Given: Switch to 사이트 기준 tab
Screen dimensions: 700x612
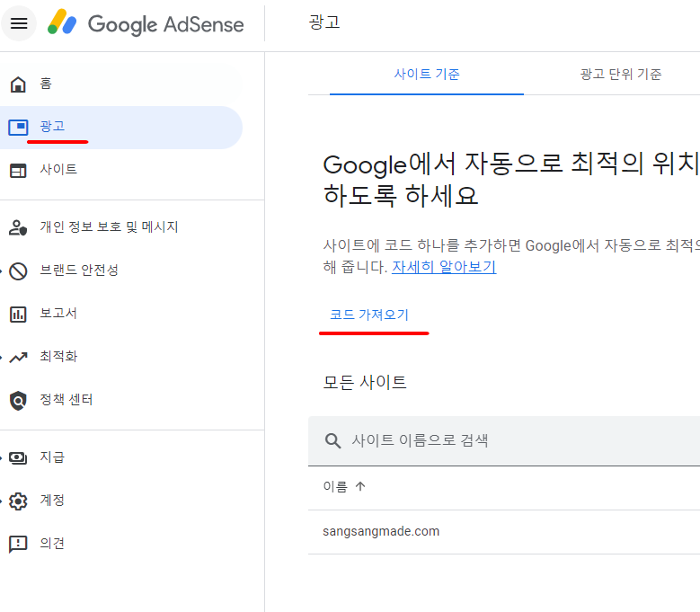Looking at the screenshot, I should (426, 74).
